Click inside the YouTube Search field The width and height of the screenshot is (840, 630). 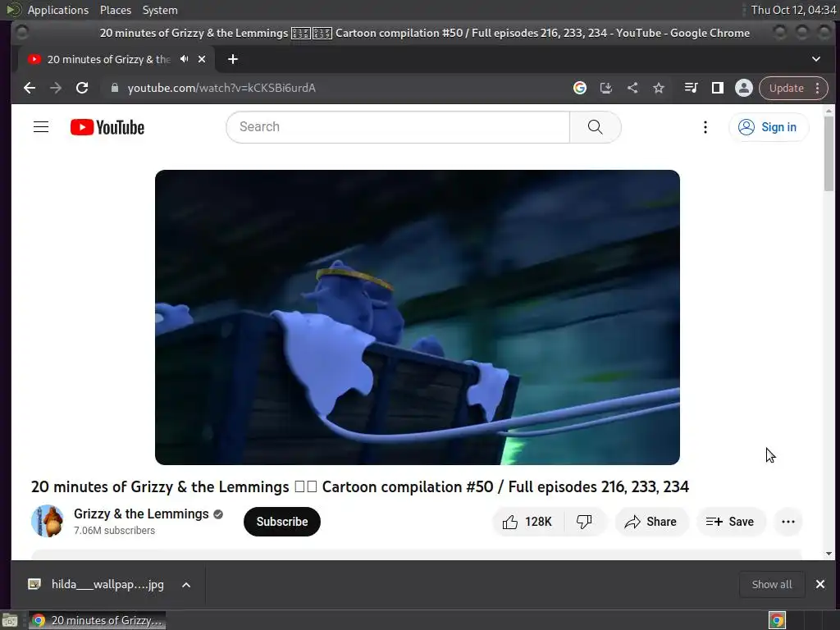[398, 127]
